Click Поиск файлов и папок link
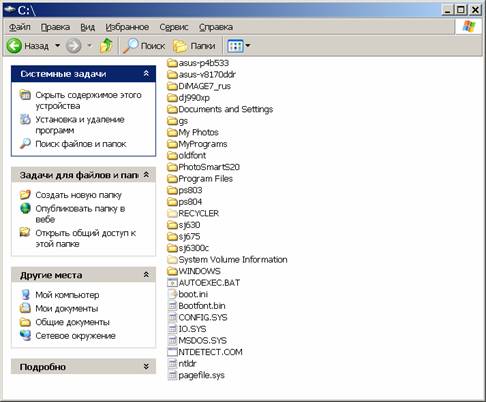Image resolution: width=486 pixels, height=402 pixels. click(81, 144)
